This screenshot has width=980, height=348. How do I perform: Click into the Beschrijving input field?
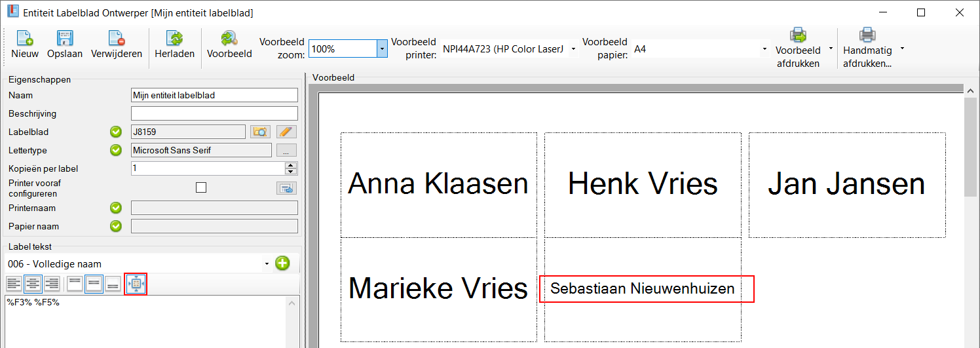pos(214,113)
